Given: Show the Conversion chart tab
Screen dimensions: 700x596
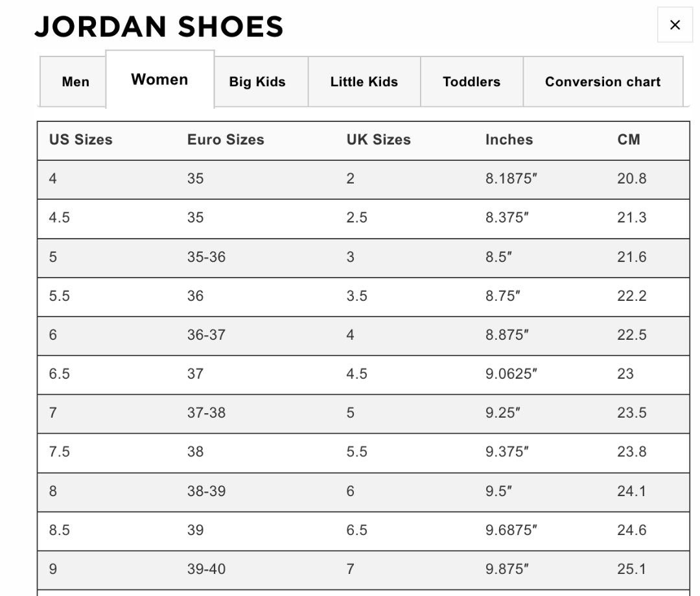Looking at the screenshot, I should click(x=603, y=82).
